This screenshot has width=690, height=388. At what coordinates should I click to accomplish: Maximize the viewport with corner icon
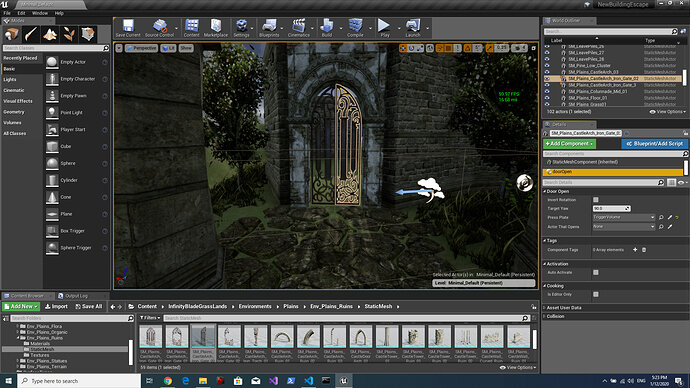click(533, 48)
